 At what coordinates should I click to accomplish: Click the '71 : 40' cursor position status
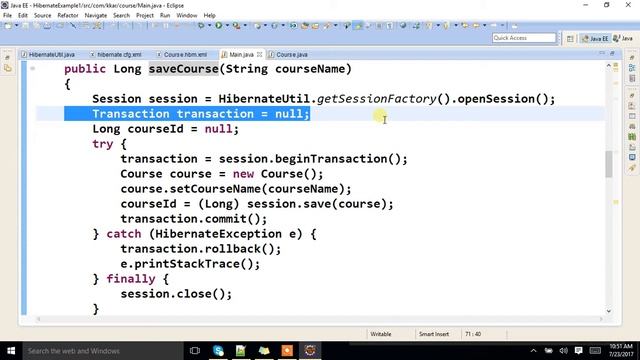click(473, 334)
